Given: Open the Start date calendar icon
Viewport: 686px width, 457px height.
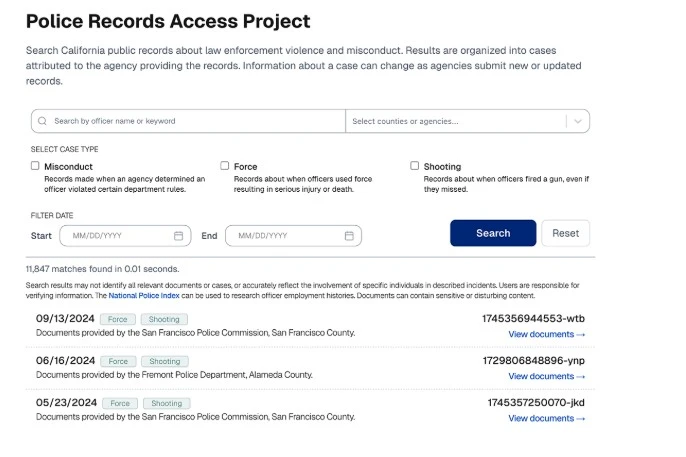Looking at the screenshot, I should (178, 236).
